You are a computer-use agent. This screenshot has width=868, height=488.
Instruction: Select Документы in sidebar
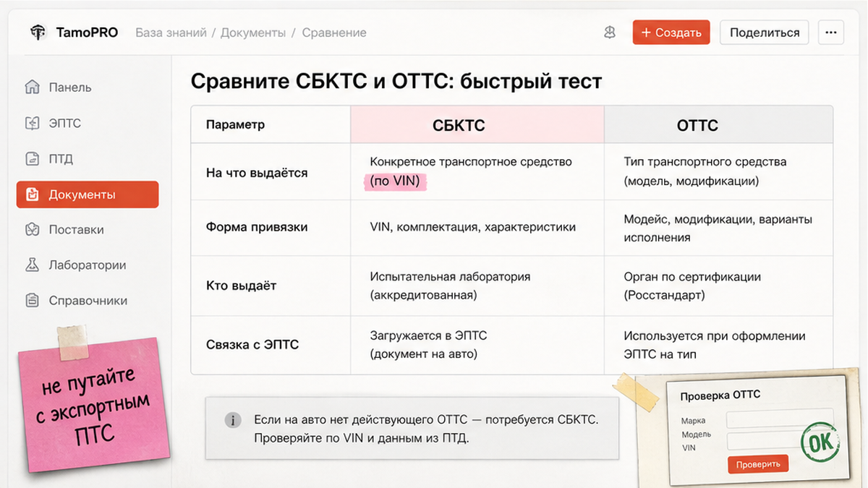88,194
